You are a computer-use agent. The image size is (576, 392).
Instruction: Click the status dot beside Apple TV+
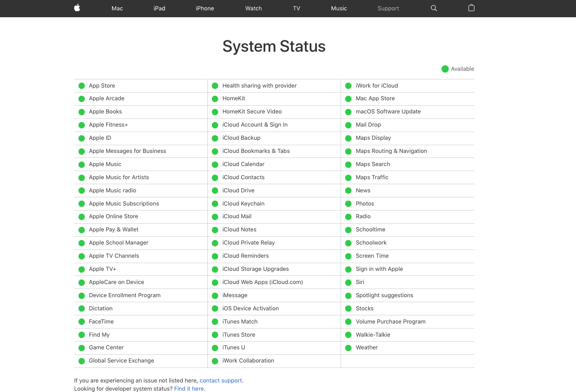(82, 269)
